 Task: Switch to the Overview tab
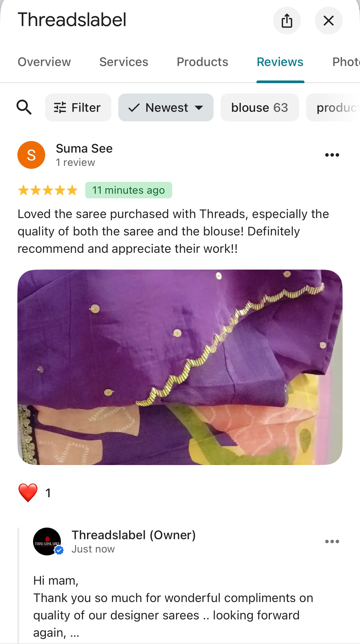pyautogui.click(x=44, y=62)
